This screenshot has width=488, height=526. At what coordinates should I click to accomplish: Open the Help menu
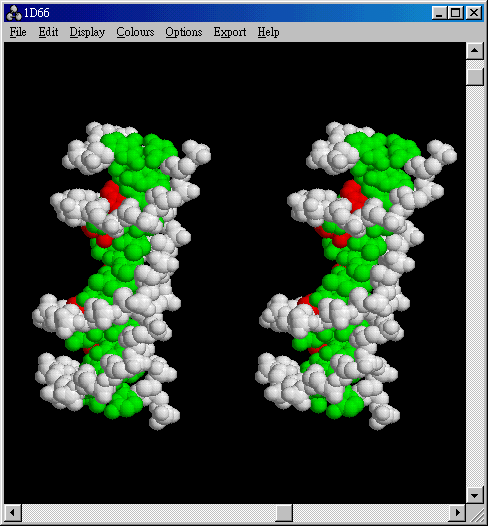[x=268, y=32]
